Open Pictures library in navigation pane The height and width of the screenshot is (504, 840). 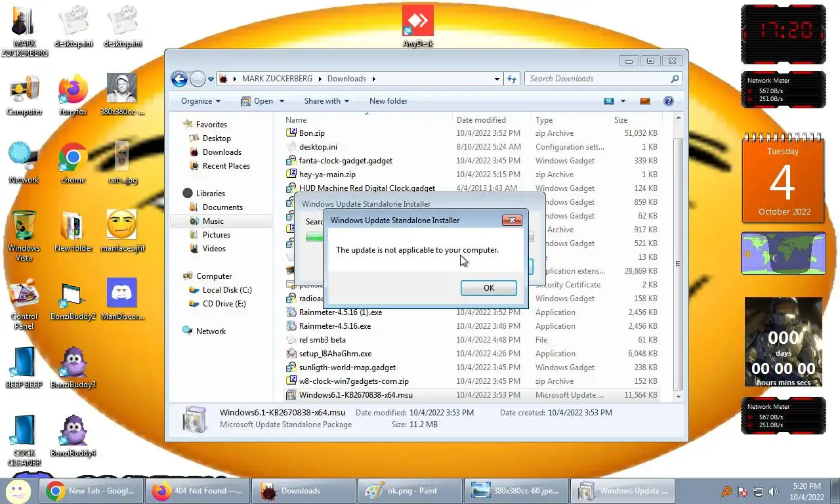(217, 235)
